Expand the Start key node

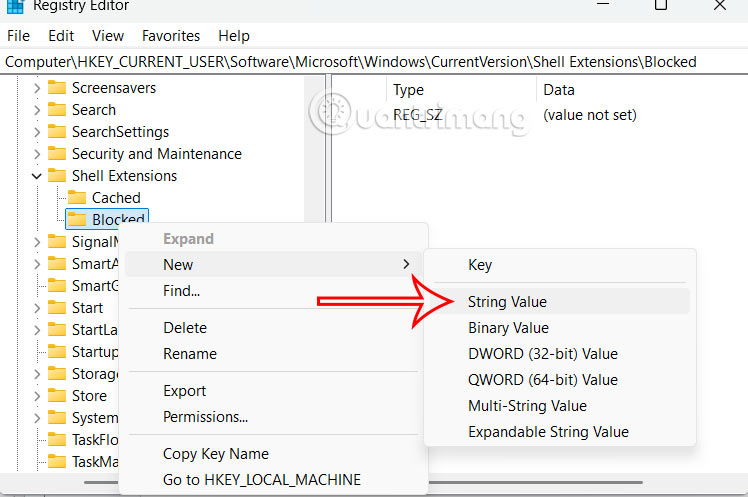(x=37, y=308)
